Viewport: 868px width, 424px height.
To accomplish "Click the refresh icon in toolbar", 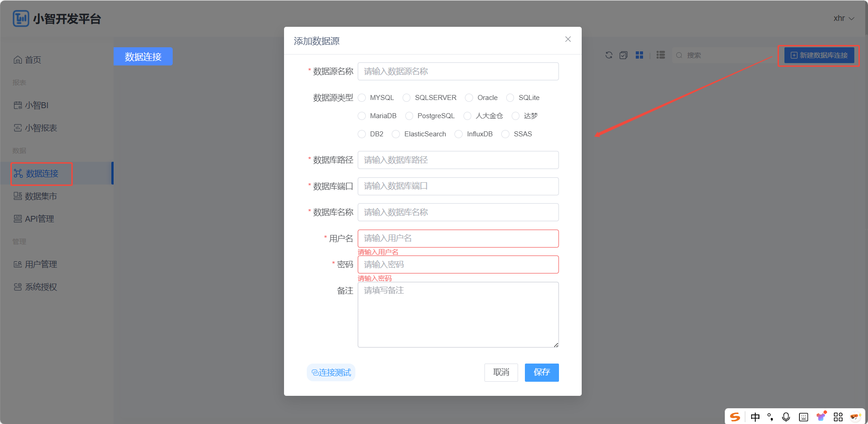I will [609, 55].
